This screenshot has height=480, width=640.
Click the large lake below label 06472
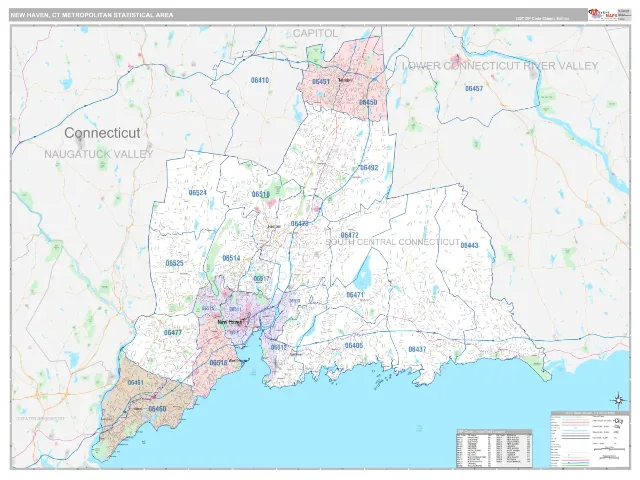364,272
